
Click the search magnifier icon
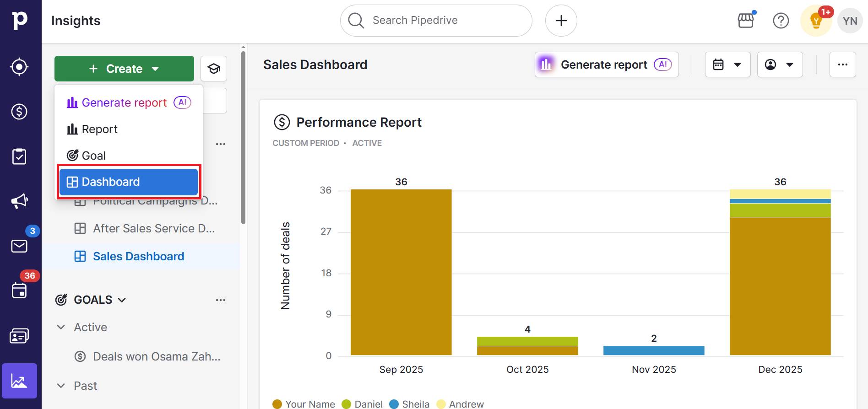[x=356, y=21]
